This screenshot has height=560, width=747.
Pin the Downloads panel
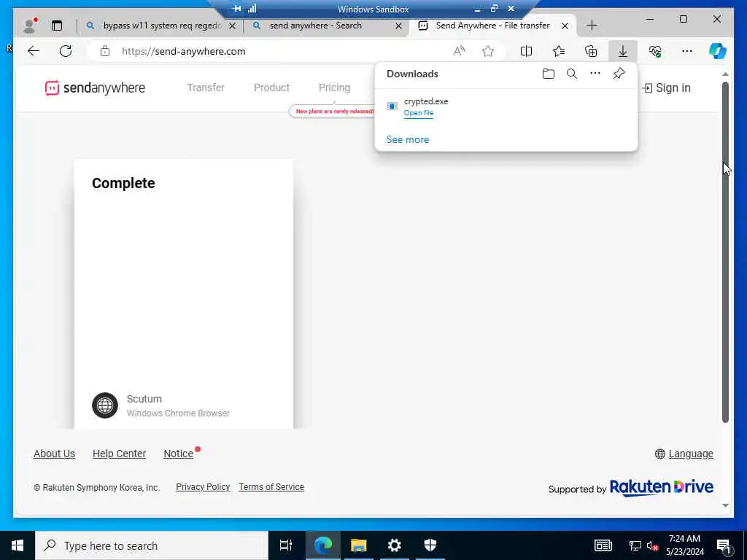click(x=619, y=74)
